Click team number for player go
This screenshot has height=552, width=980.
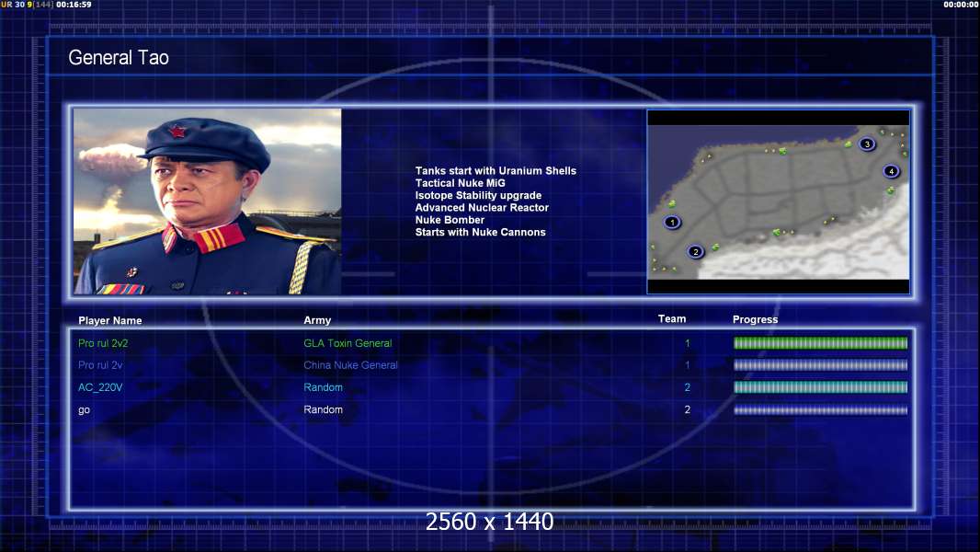[x=688, y=409]
